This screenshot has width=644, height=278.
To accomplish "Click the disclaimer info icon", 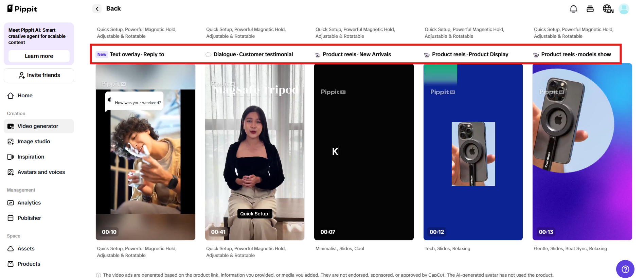I will coord(99,275).
